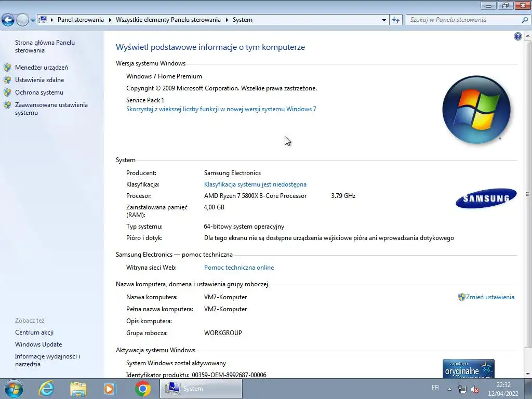The width and height of the screenshot is (532, 399).
Task: Click the Samsung logo
Action: tap(486, 198)
